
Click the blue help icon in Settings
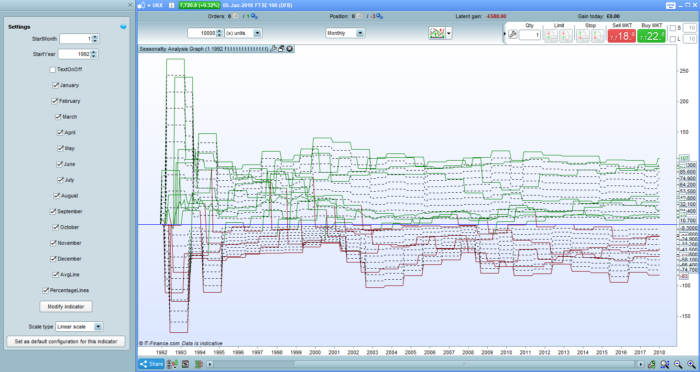tap(123, 27)
